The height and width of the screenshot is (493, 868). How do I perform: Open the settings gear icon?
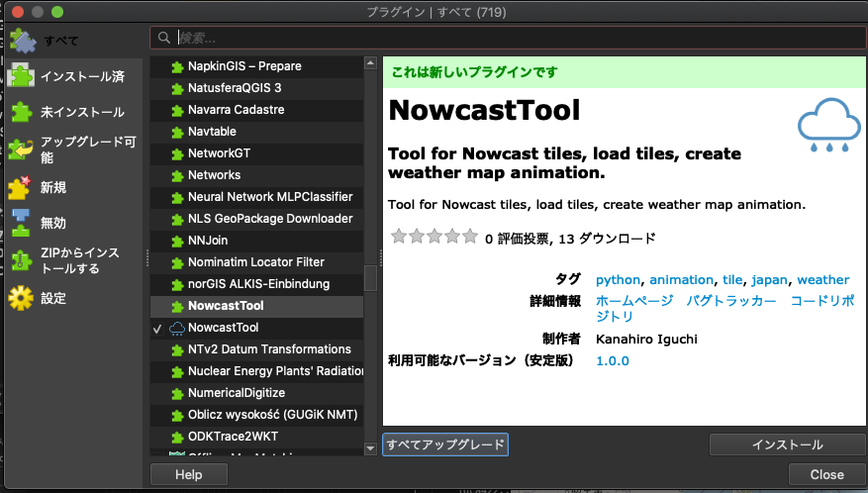21,298
